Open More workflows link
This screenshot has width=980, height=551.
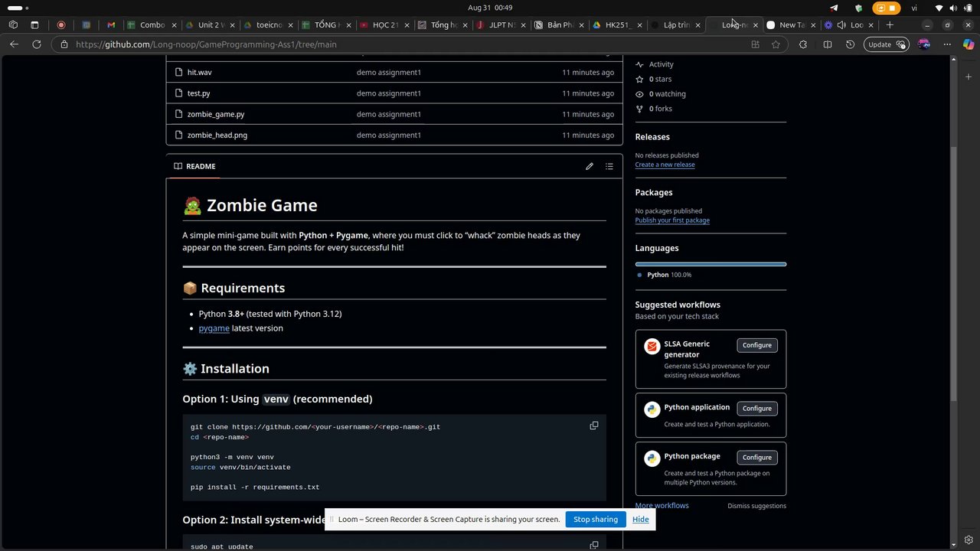pyautogui.click(x=661, y=506)
